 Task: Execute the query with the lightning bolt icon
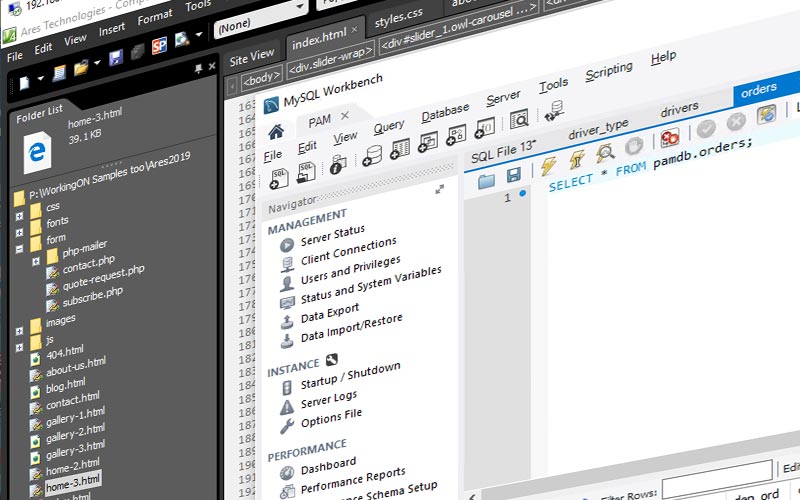(x=548, y=166)
